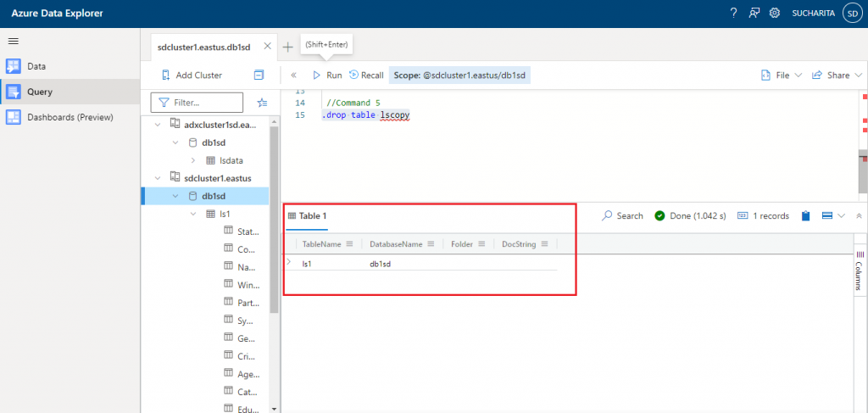Screen dimensions: 868x413
Task: Select the Stat... column in tree
Action: coord(248,232)
